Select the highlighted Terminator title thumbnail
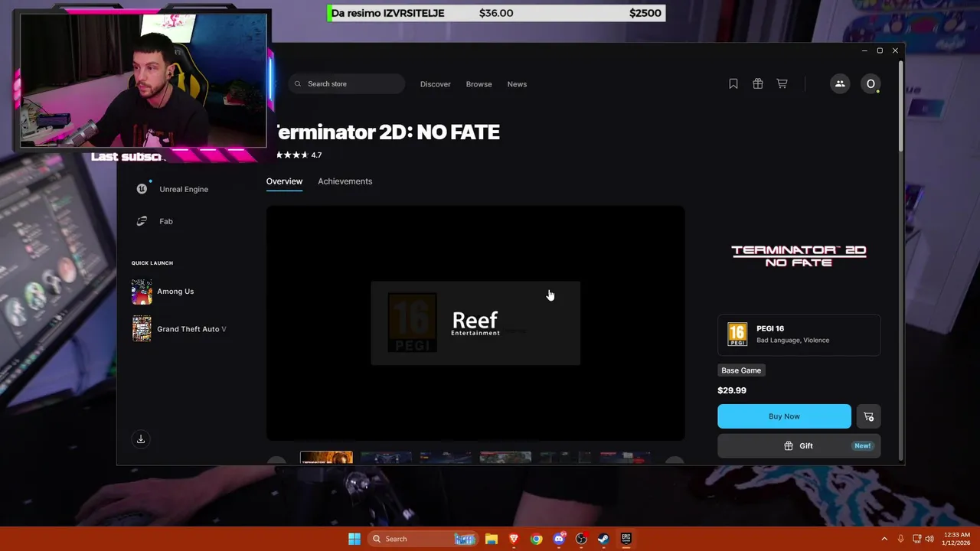The width and height of the screenshot is (980, 551). click(x=326, y=458)
